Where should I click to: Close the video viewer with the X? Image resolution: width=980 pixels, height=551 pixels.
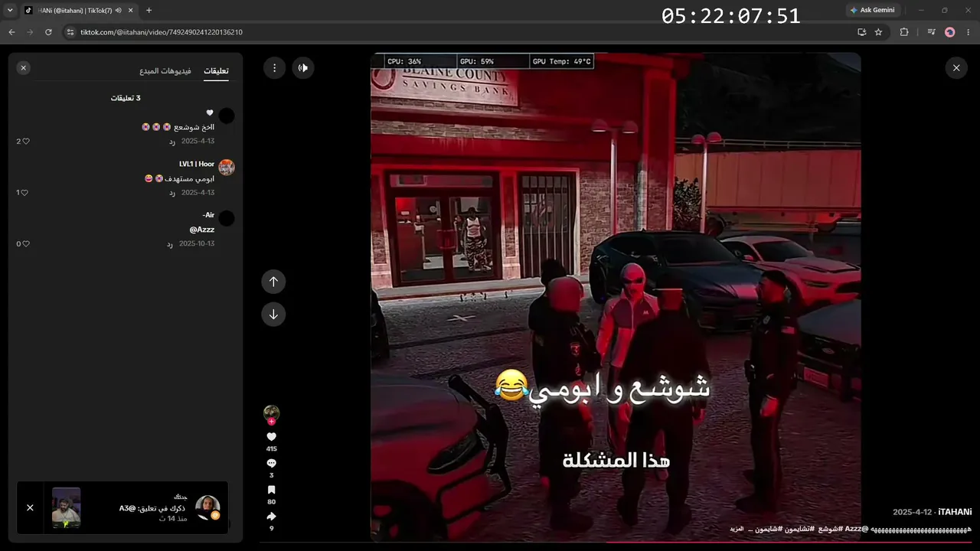(956, 68)
